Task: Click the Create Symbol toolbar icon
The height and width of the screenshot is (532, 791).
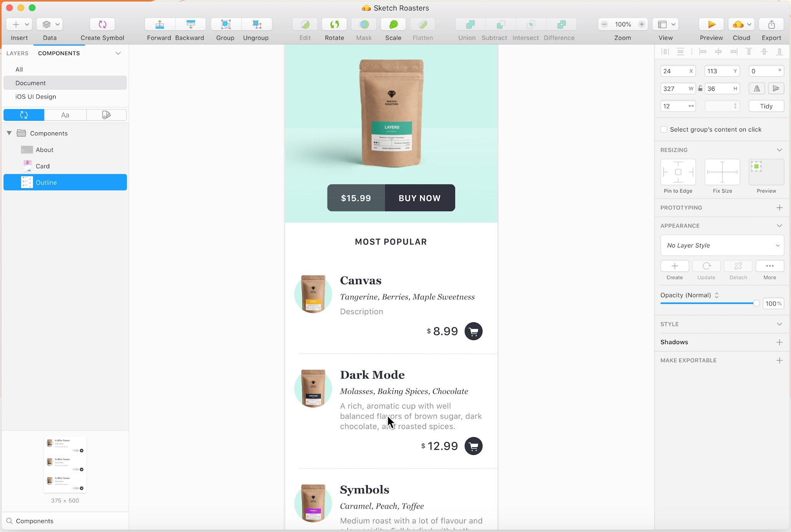Action: click(x=102, y=25)
